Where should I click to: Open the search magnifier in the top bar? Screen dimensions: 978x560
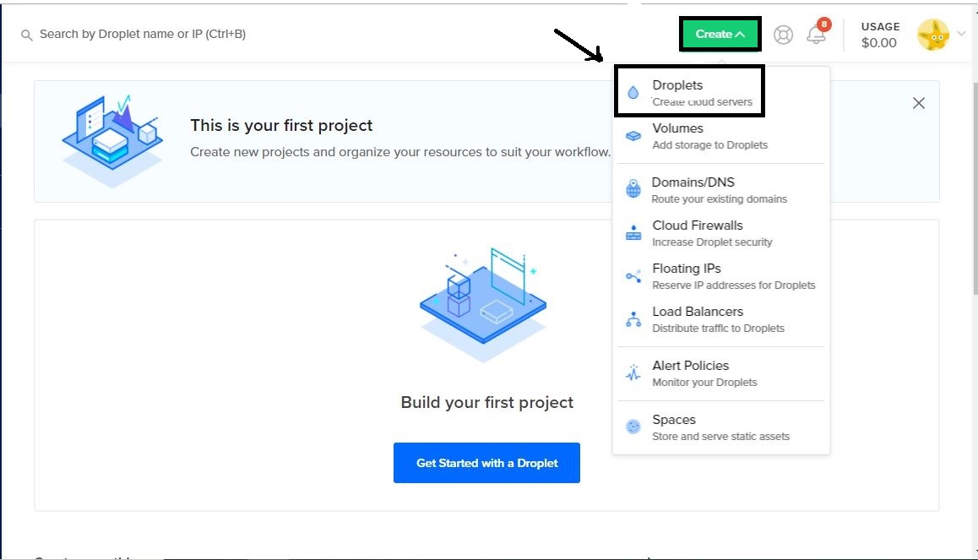pos(25,36)
